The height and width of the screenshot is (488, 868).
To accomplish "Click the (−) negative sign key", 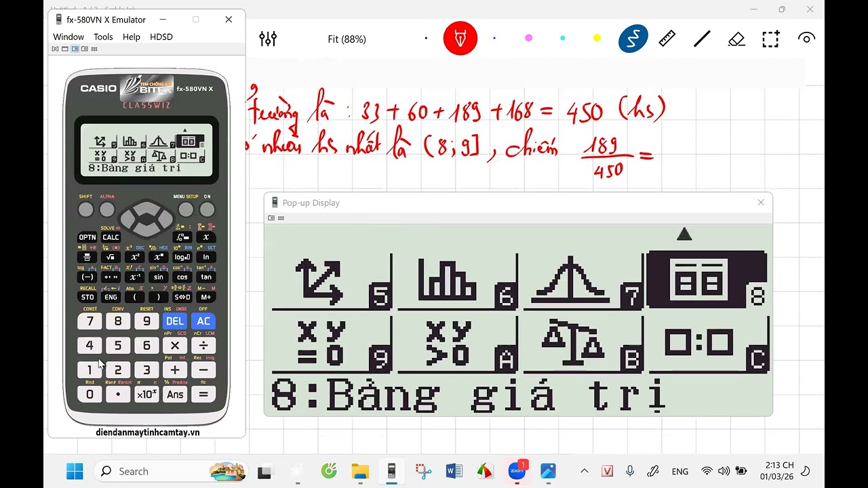I will (x=87, y=277).
